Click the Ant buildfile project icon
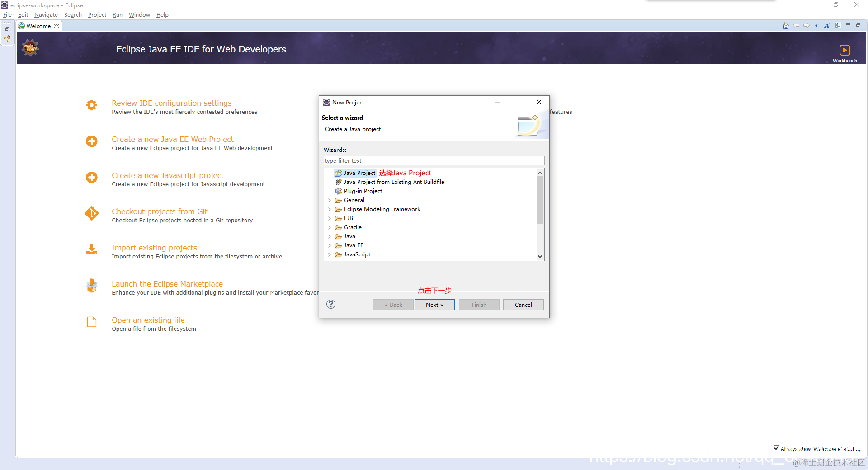This screenshot has width=868, height=470. pyautogui.click(x=338, y=182)
